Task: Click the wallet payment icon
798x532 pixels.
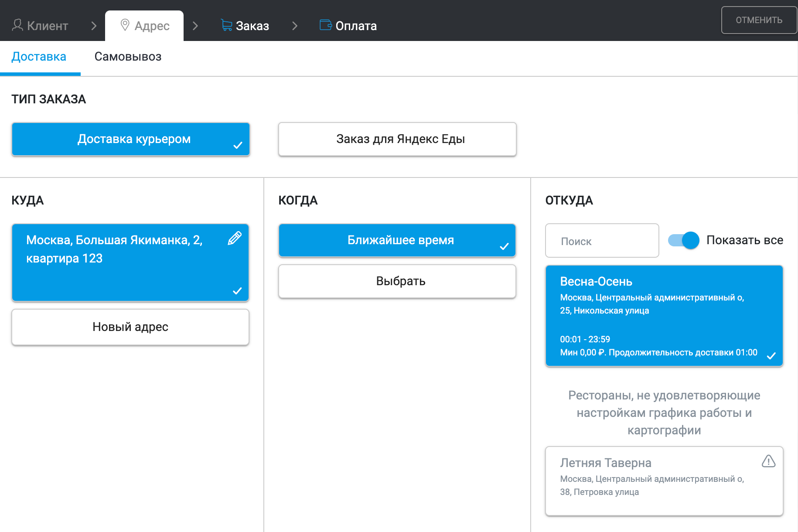Action: 326,25
